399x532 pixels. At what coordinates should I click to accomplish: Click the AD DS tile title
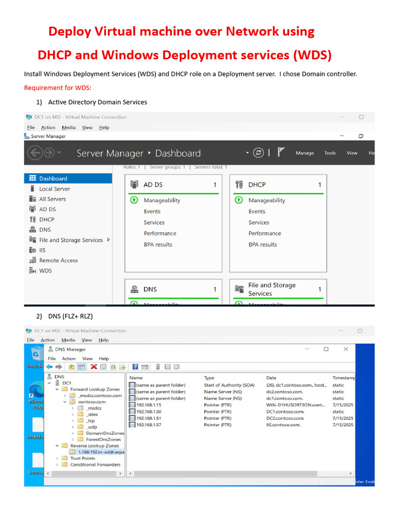click(153, 184)
